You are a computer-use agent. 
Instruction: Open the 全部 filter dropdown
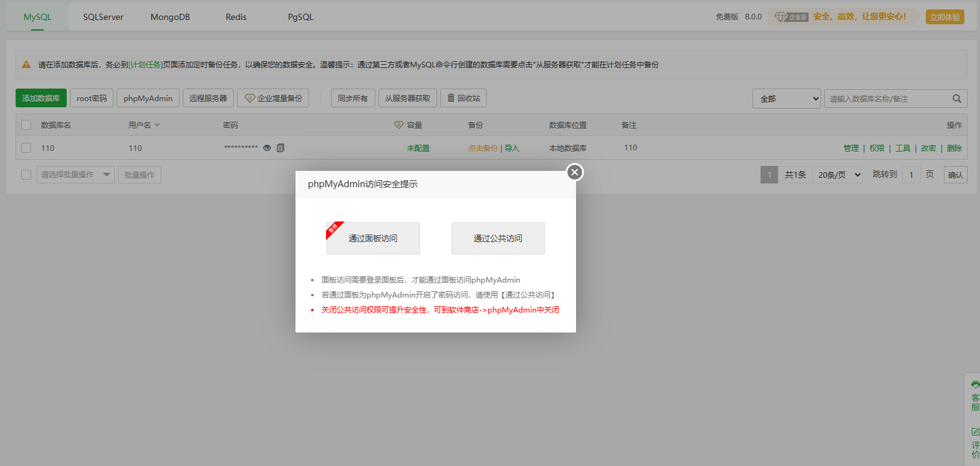(787, 99)
